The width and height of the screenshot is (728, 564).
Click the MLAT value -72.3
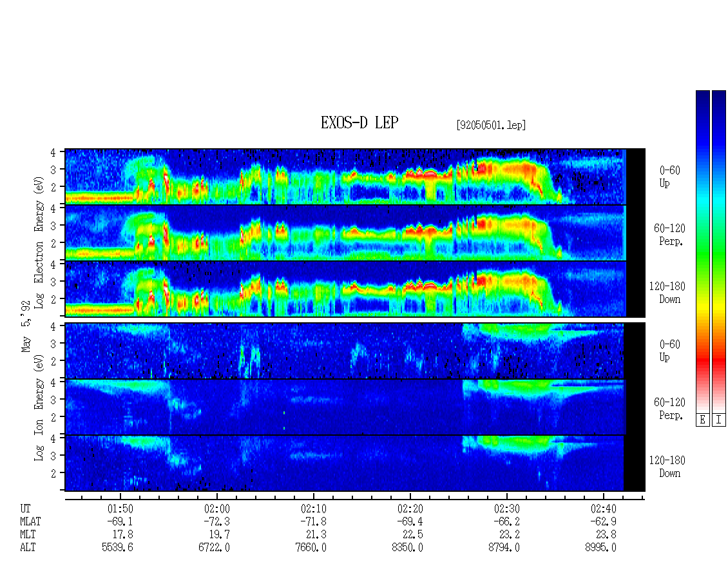point(217,521)
